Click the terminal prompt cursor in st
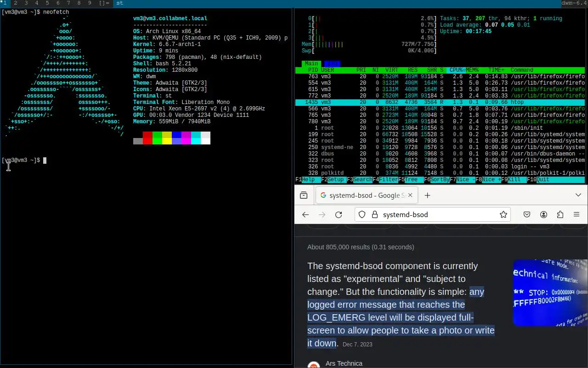 tap(45, 160)
